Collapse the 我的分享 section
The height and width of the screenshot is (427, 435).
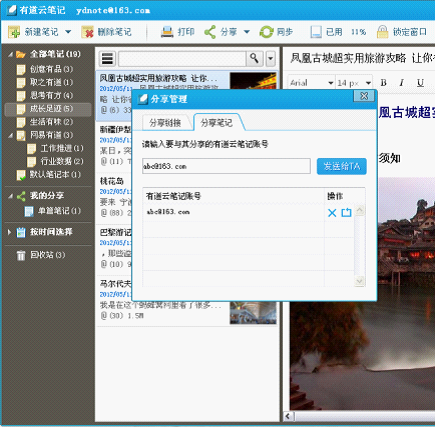coord(10,196)
